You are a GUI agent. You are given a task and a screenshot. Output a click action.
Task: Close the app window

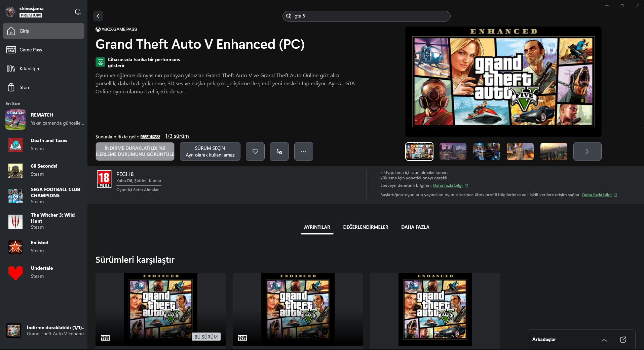pos(638,5)
